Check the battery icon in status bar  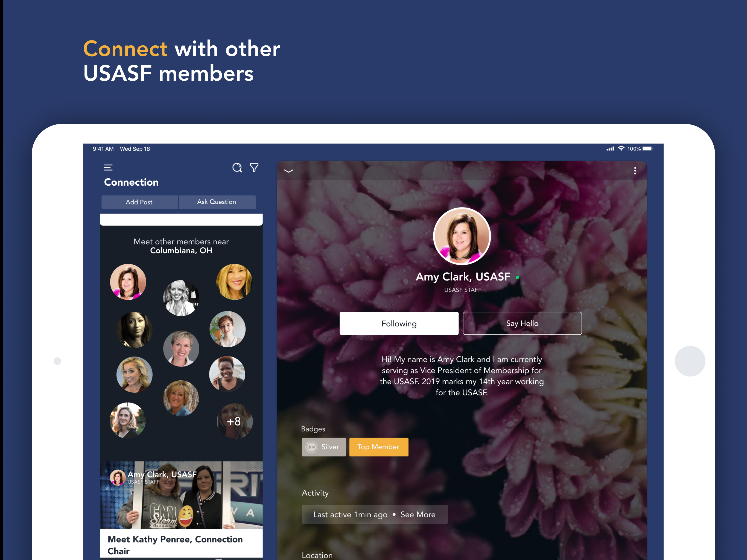pyautogui.click(x=647, y=148)
